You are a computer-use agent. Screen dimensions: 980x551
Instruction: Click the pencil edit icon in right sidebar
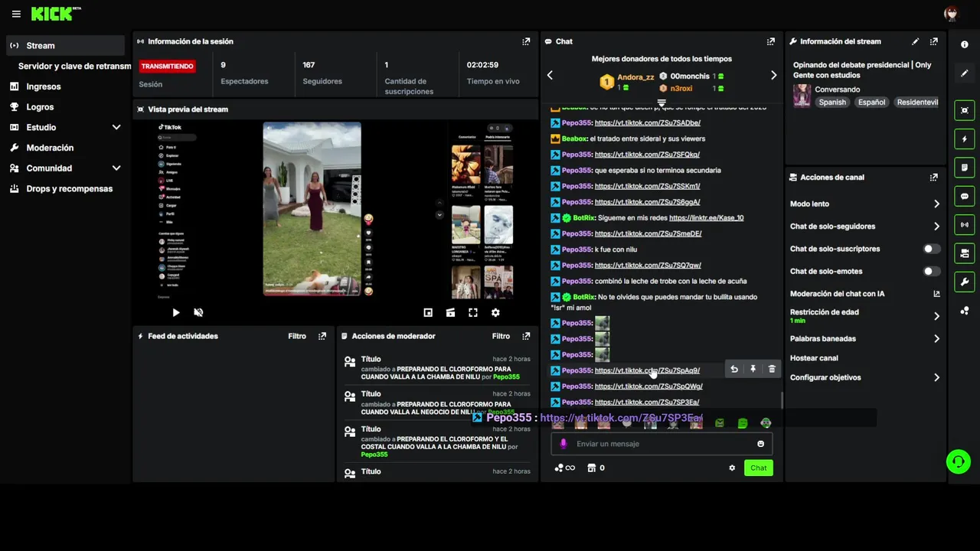965,73
